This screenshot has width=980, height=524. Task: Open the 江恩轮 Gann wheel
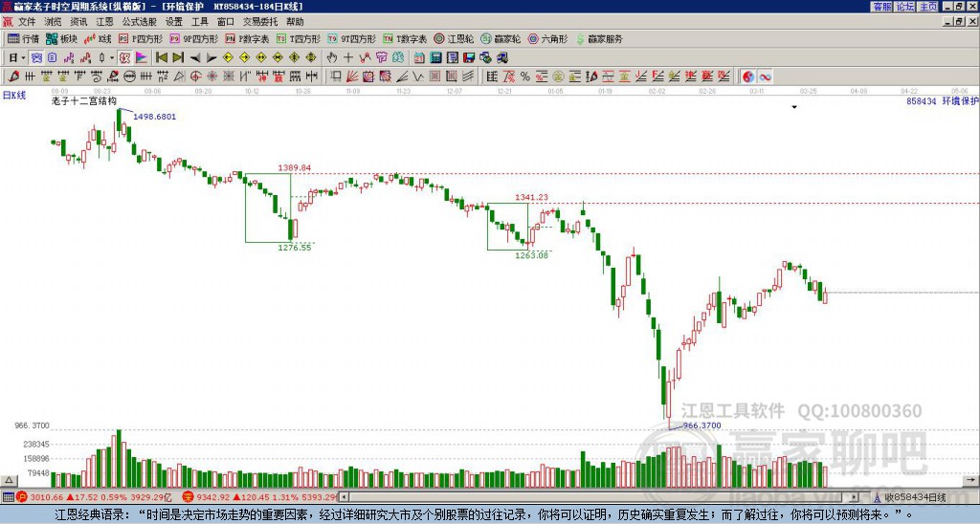453,38
